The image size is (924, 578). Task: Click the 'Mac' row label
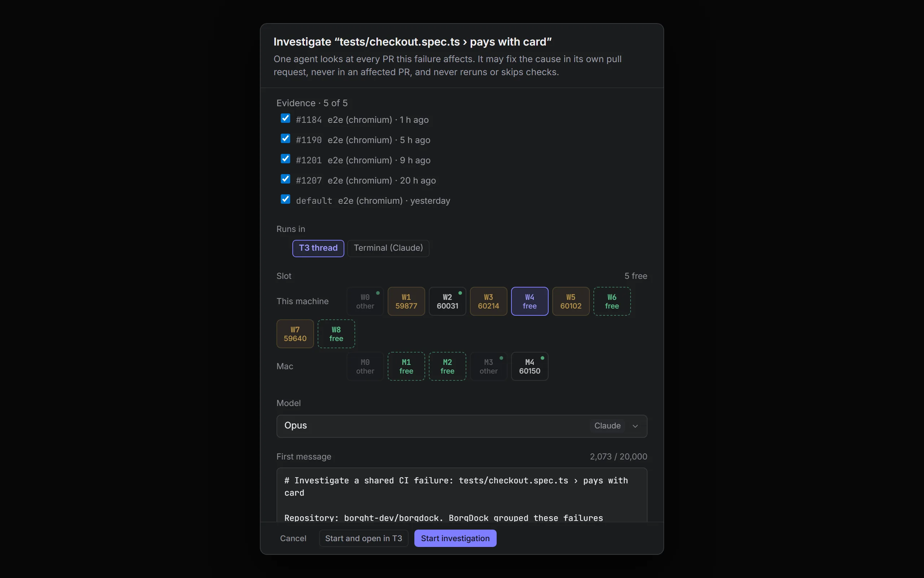pyautogui.click(x=285, y=366)
